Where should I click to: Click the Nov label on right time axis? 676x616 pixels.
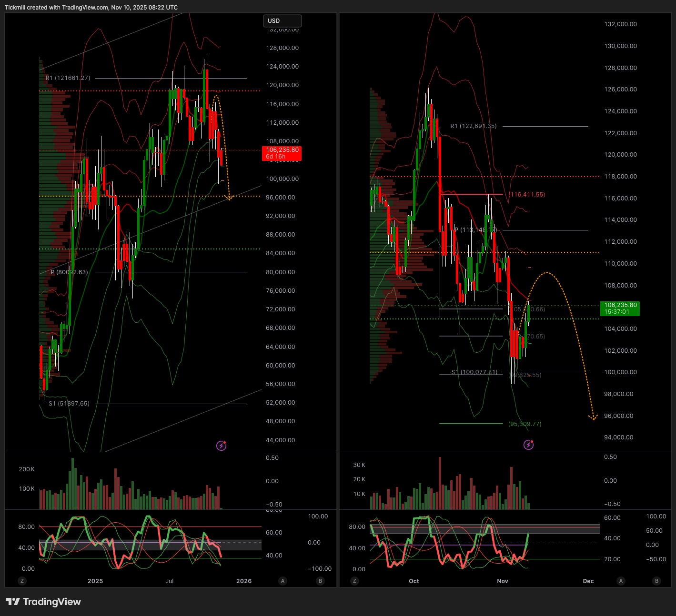(502, 581)
